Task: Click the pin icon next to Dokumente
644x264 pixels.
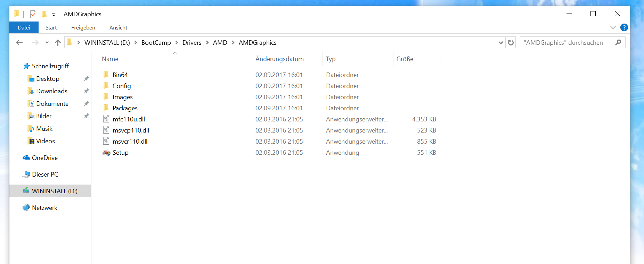Action: tap(86, 103)
